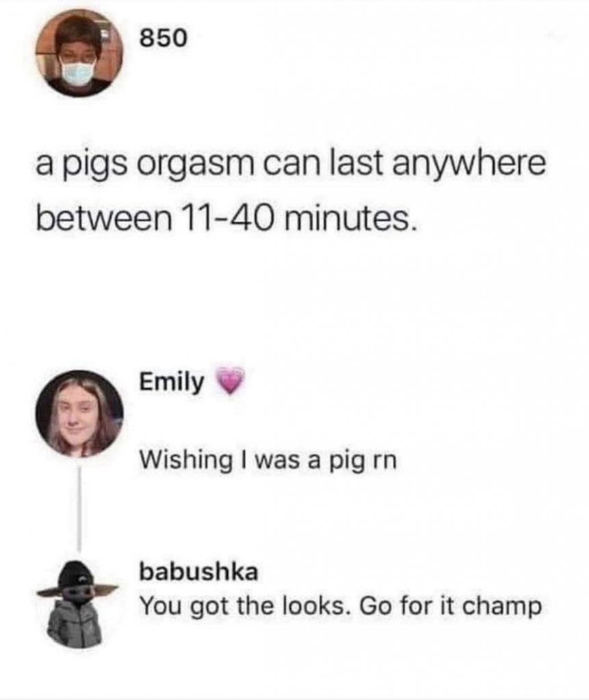Click the username 850
The height and width of the screenshot is (700, 589).
pos(163,39)
